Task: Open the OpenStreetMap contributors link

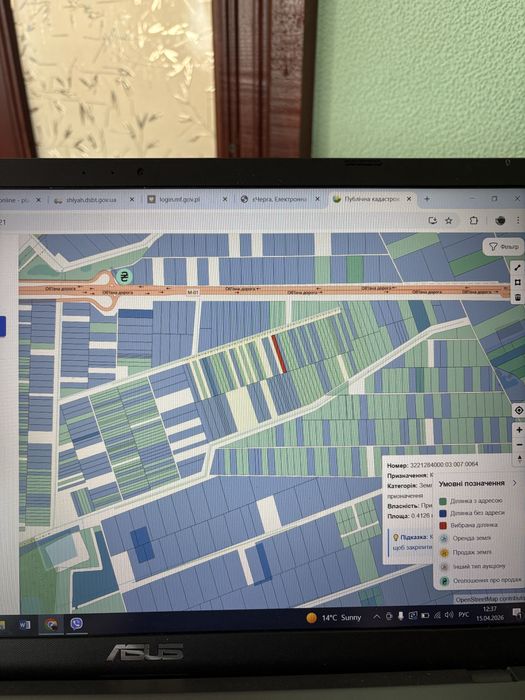Action: [490, 599]
